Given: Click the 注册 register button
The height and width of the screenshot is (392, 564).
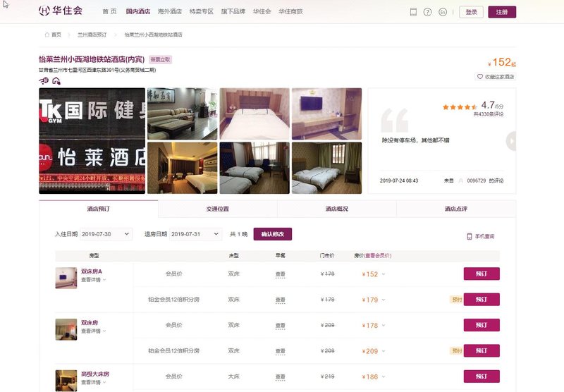Looking at the screenshot, I should point(501,12).
